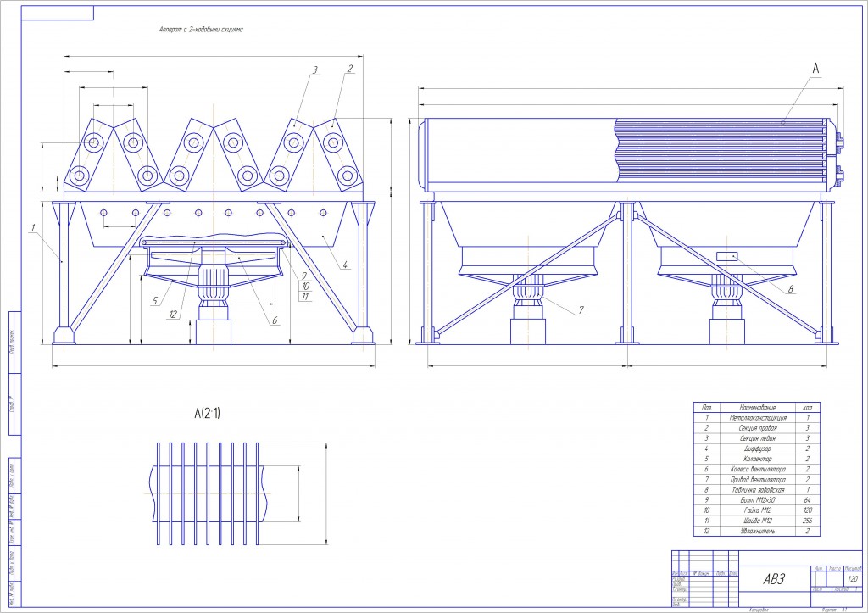Click the 'Металлоконструкция' row in the parts table
Image resolution: width=868 pixels, height=613 pixels.
[757, 417]
